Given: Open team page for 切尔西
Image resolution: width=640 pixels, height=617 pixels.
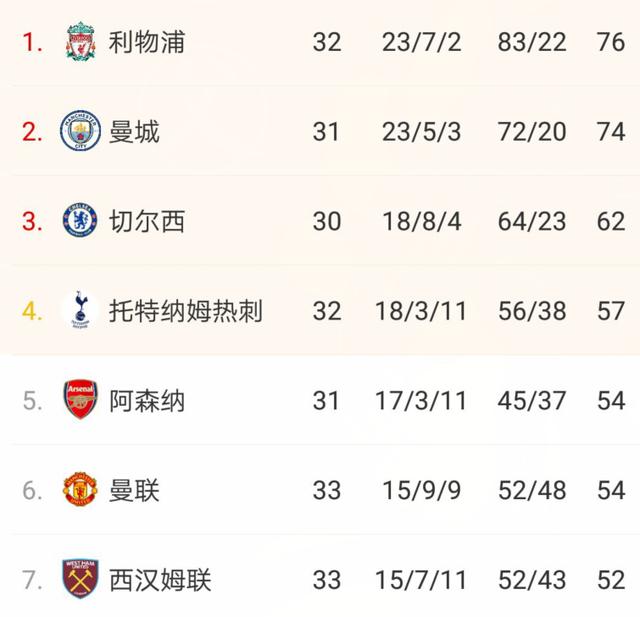Looking at the screenshot, I should tap(147, 222).
